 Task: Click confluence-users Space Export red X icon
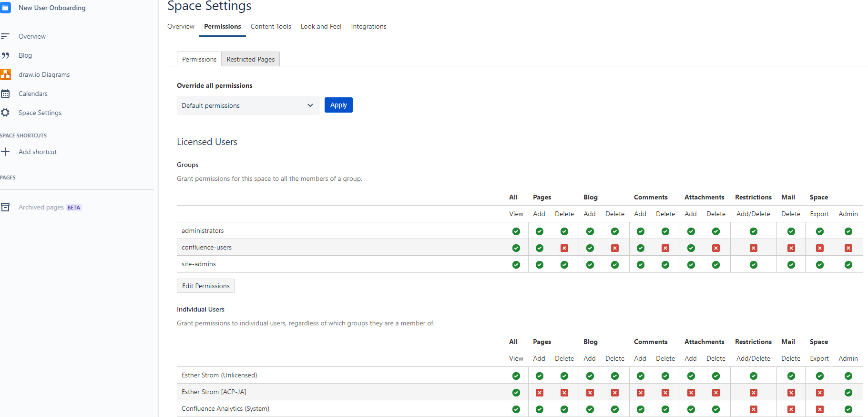click(820, 248)
